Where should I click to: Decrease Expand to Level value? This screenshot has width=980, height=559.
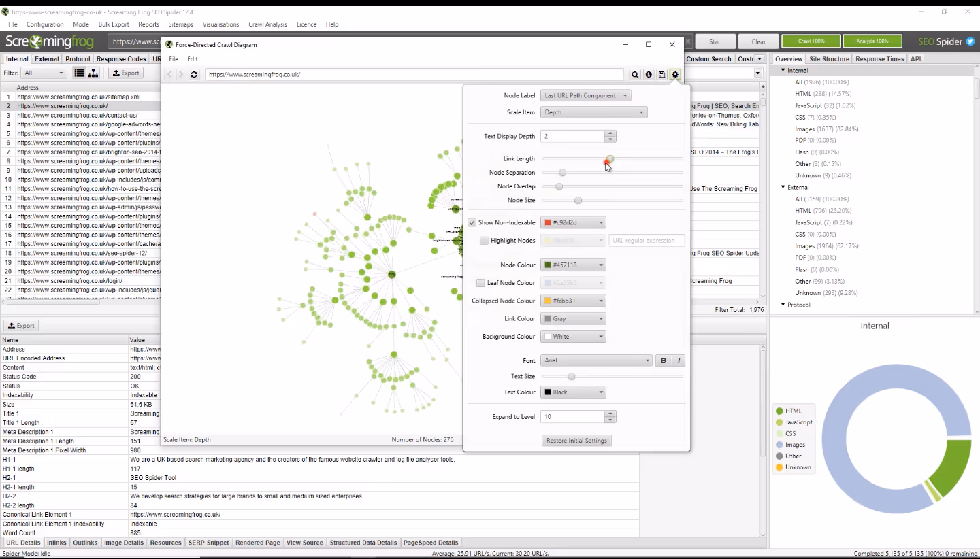tap(610, 419)
